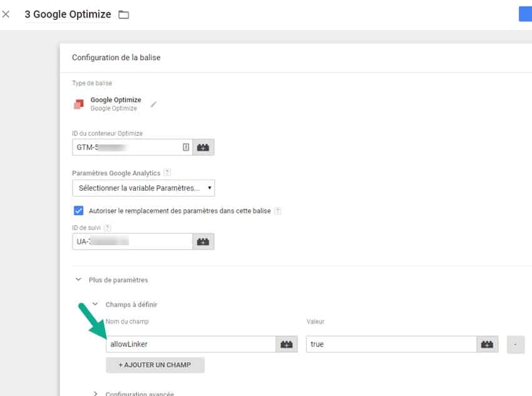The width and height of the screenshot is (532, 396).
Task: Edit the allowLinker field name input
Action: pos(191,344)
